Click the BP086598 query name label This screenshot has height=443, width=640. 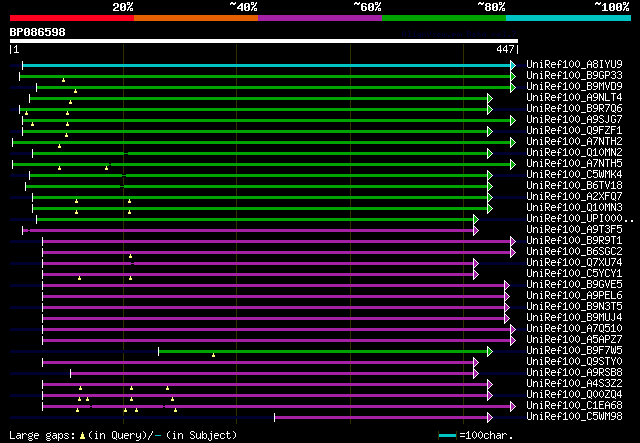click(37, 32)
